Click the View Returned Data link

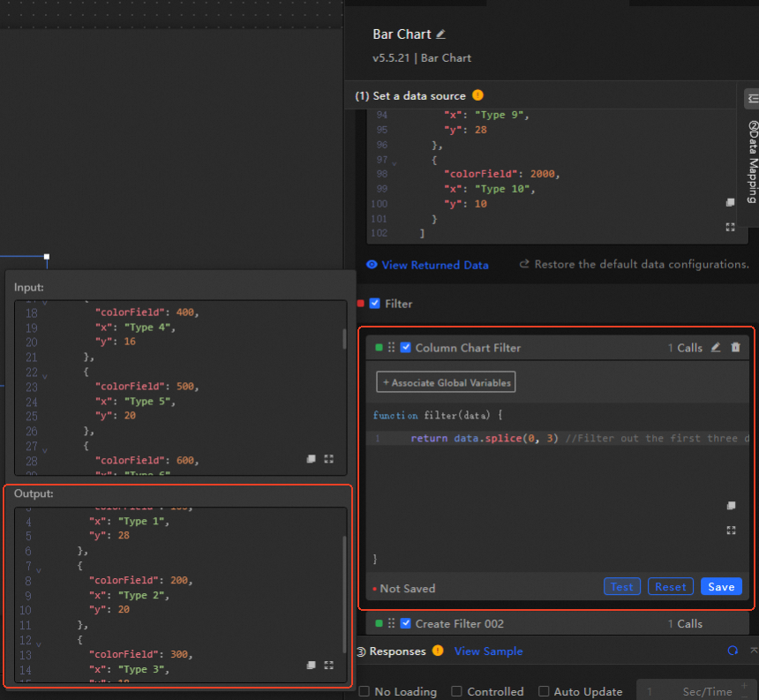click(427, 265)
